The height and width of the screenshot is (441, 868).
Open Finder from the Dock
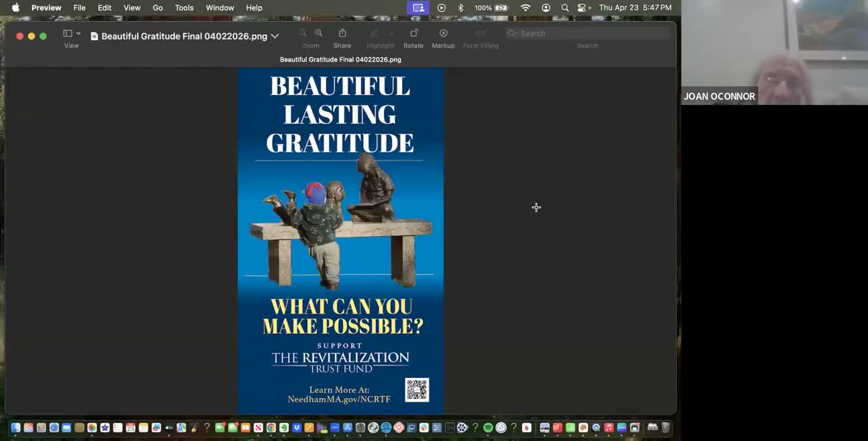(16, 427)
